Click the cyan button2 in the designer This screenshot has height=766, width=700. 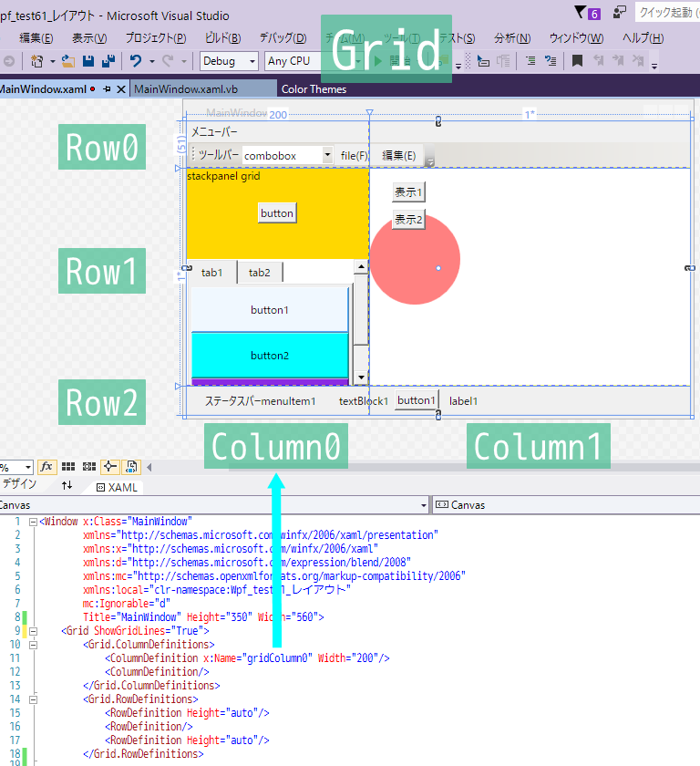click(x=270, y=356)
